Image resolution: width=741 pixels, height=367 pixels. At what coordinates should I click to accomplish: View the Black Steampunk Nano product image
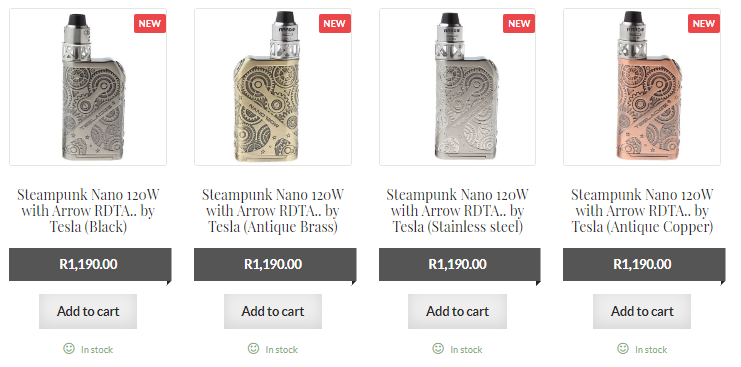[x=88, y=87]
